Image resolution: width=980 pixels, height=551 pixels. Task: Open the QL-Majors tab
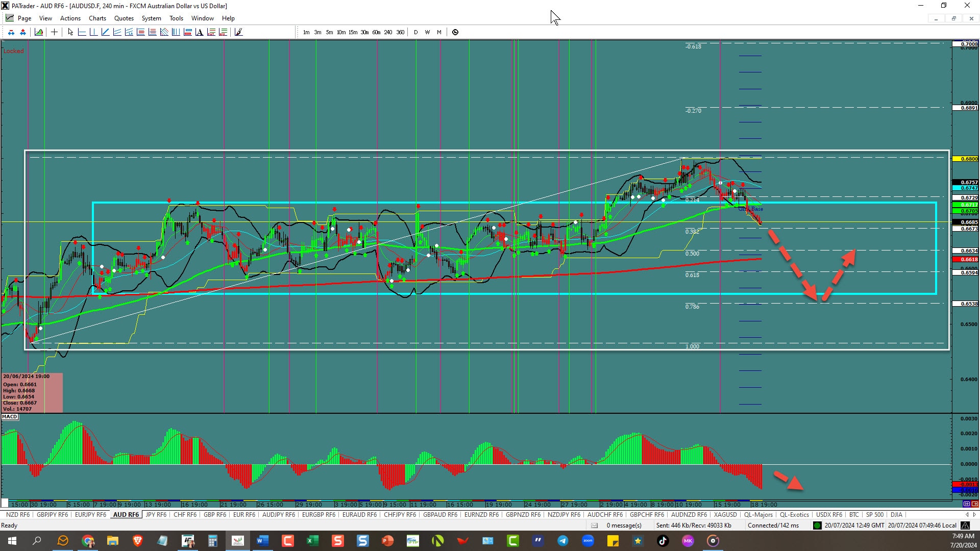point(758,515)
